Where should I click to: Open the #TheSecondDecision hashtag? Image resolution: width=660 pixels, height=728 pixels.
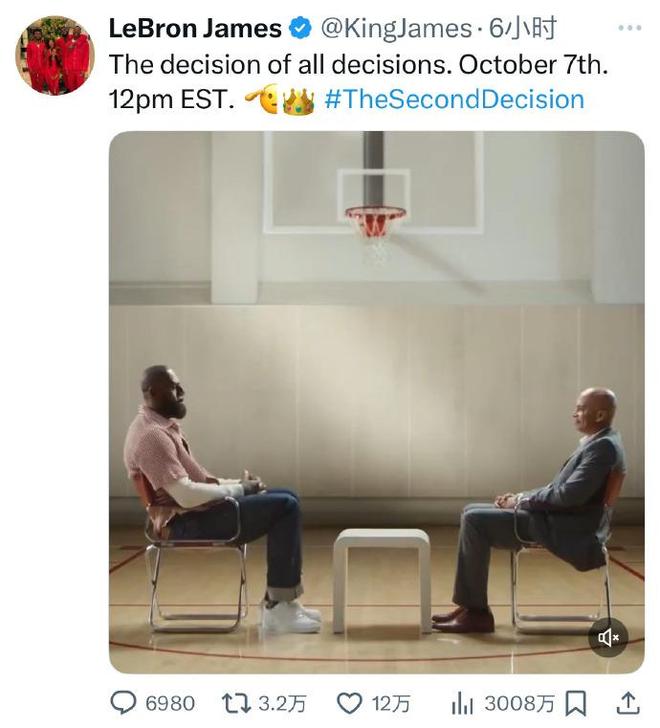[x=454, y=99]
